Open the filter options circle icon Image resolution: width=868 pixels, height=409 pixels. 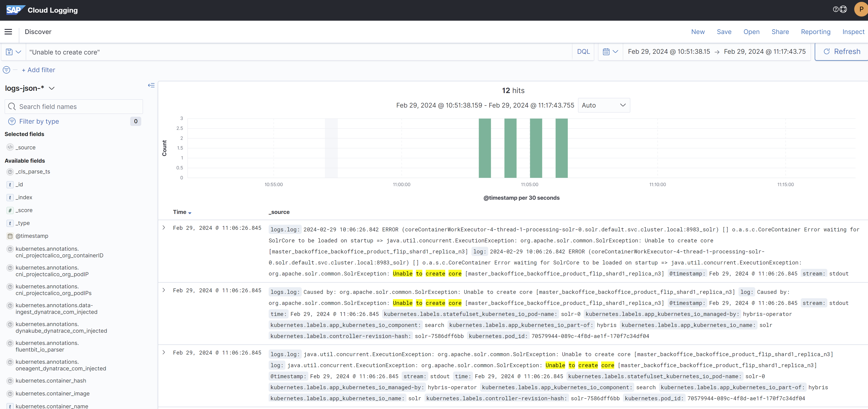pos(6,70)
